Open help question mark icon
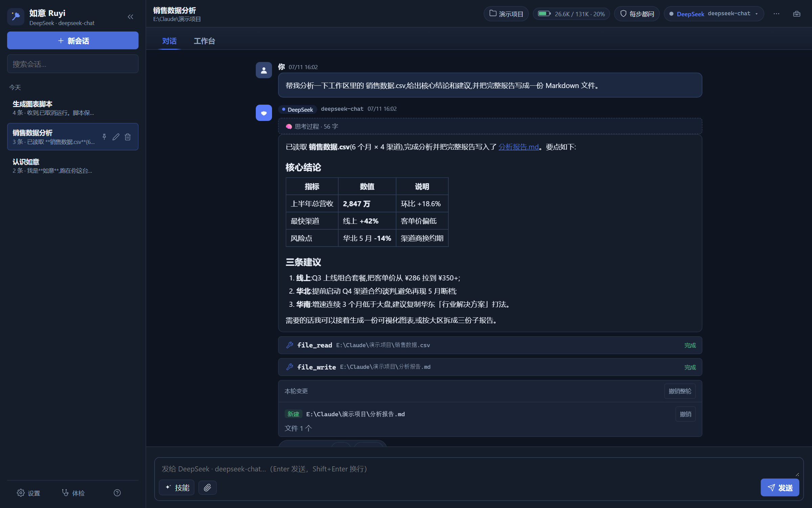This screenshot has width=812, height=508. tap(117, 493)
